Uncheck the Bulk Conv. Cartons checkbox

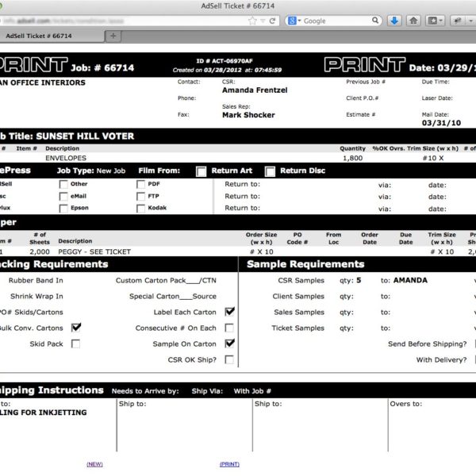(x=76, y=328)
